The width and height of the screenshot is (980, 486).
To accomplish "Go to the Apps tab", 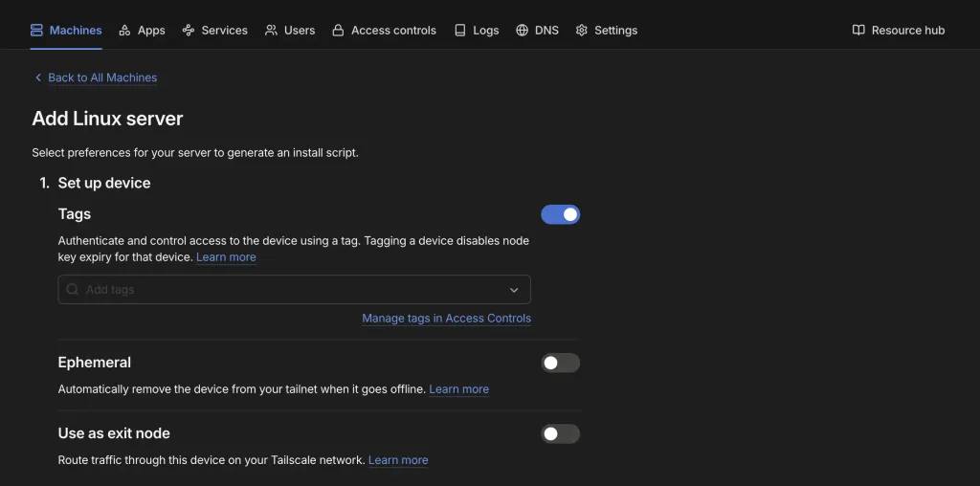I will click(142, 30).
